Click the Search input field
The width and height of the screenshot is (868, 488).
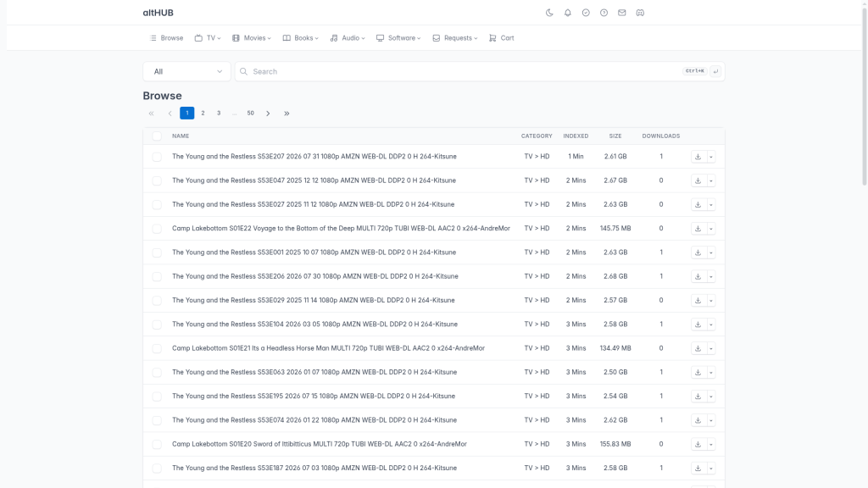coord(465,71)
